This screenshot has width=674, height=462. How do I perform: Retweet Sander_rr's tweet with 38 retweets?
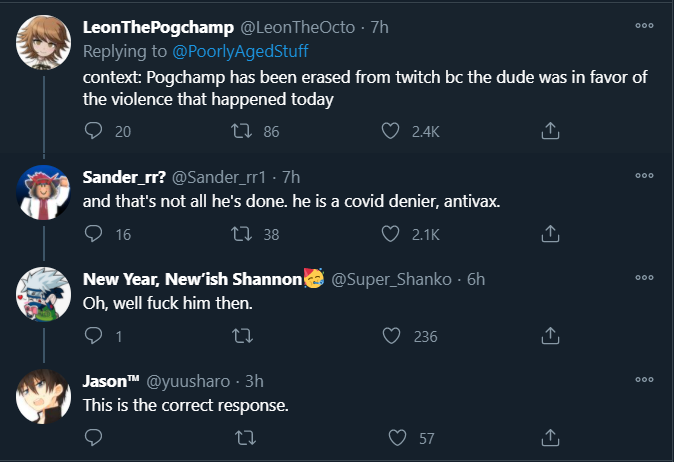click(242, 234)
